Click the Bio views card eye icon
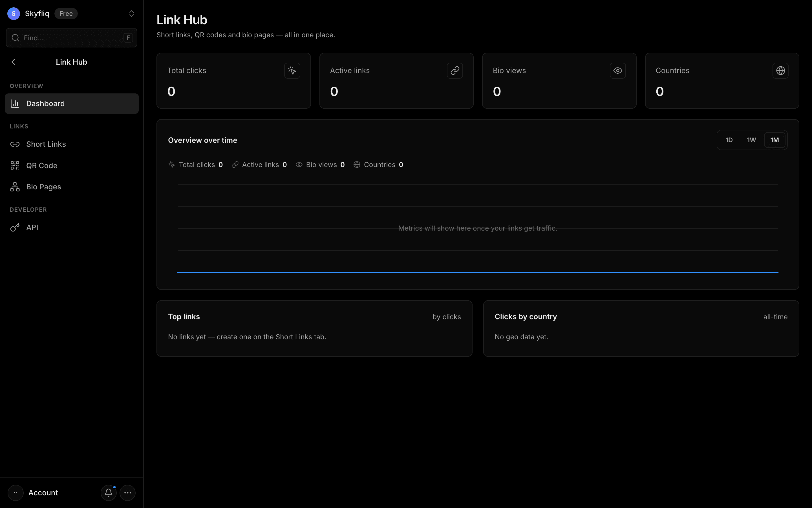Image resolution: width=812 pixels, height=508 pixels. tap(617, 71)
